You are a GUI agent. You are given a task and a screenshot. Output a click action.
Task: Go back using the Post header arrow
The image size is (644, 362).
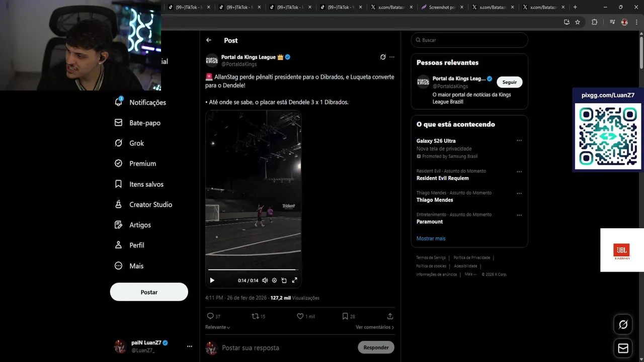pyautogui.click(x=209, y=40)
